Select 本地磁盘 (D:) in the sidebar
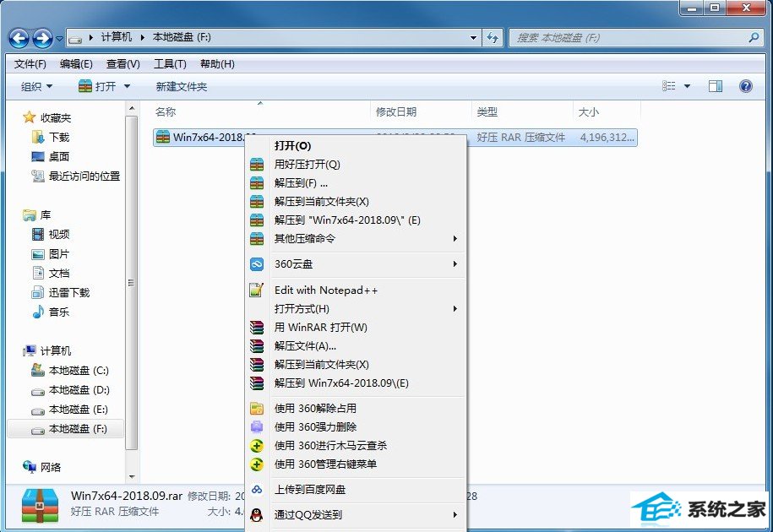773x532 pixels. tap(70, 390)
